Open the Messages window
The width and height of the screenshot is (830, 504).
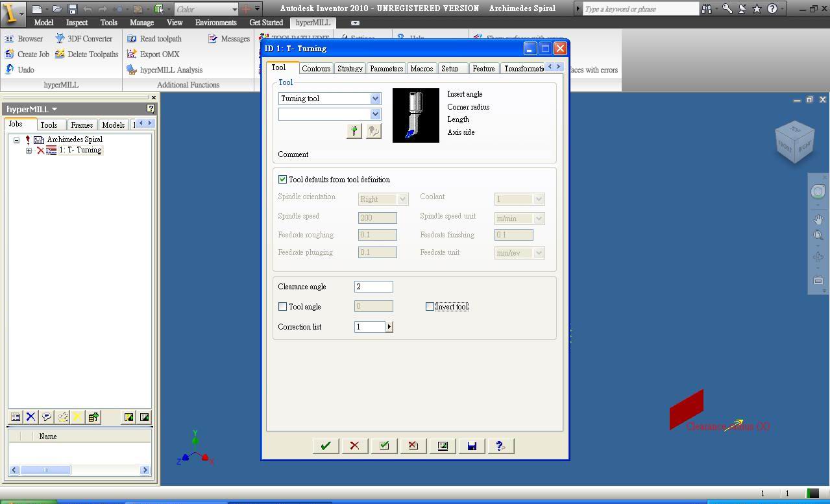point(229,39)
